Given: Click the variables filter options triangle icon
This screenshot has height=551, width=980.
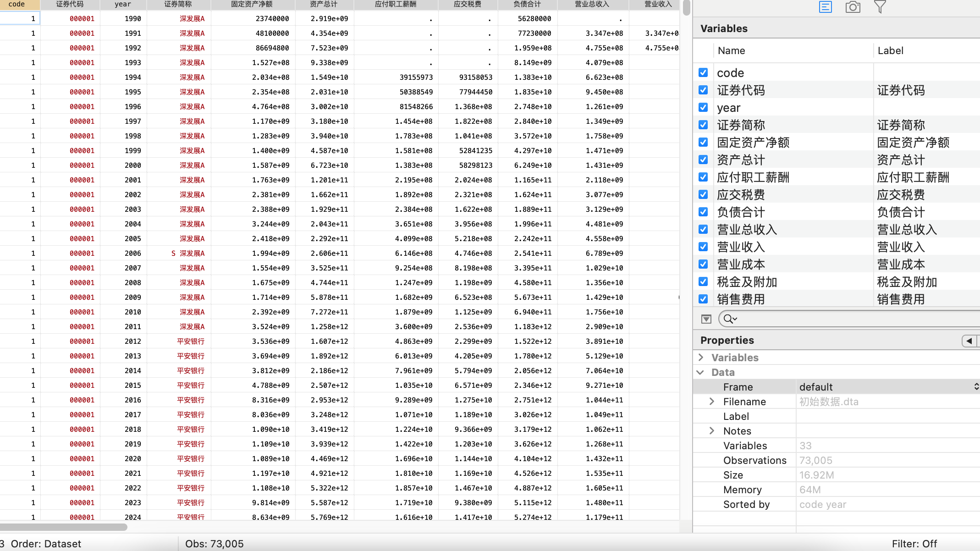Looking at the screenshot, I should (706, 319).
